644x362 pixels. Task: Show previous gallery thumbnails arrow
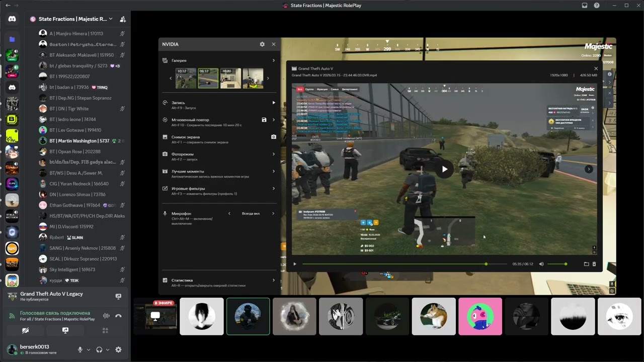click(171, 78)
